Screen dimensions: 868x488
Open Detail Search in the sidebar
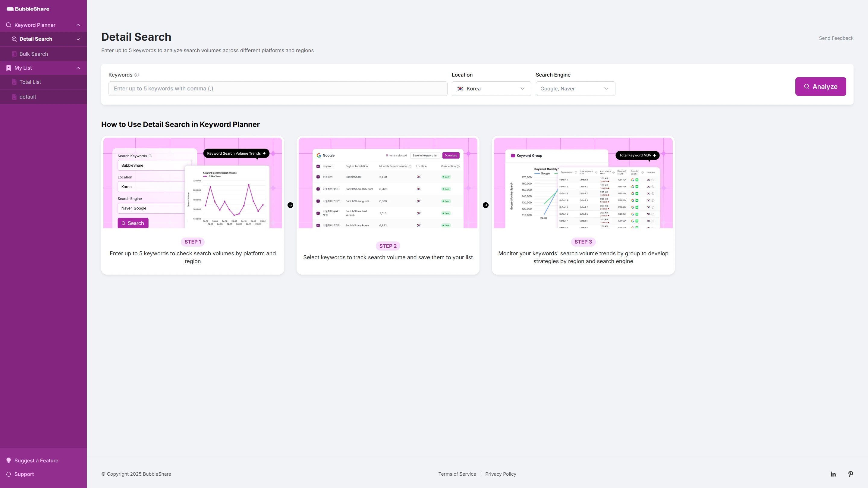click(x=43, y=39)
